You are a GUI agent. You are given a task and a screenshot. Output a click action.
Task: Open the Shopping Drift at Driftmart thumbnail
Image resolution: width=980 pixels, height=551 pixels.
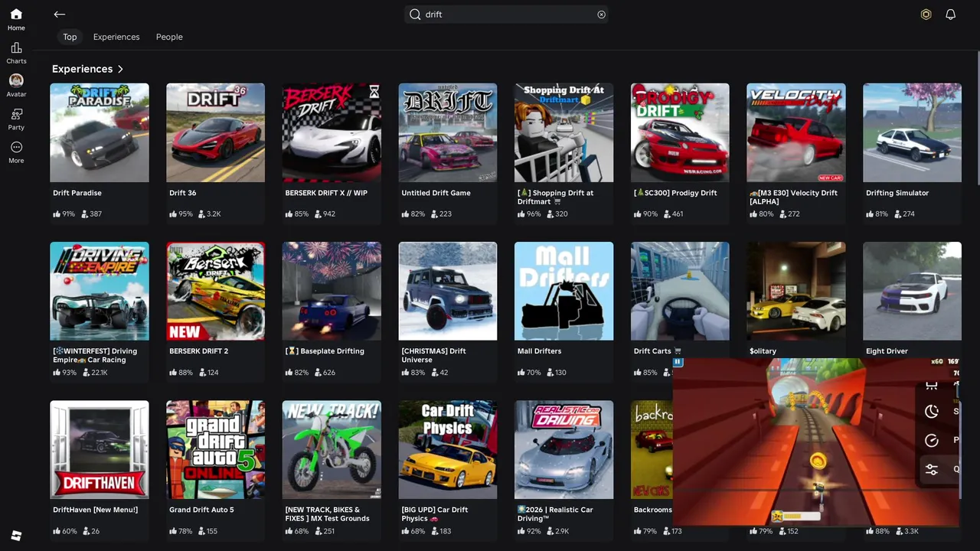(x=563, y=132)
